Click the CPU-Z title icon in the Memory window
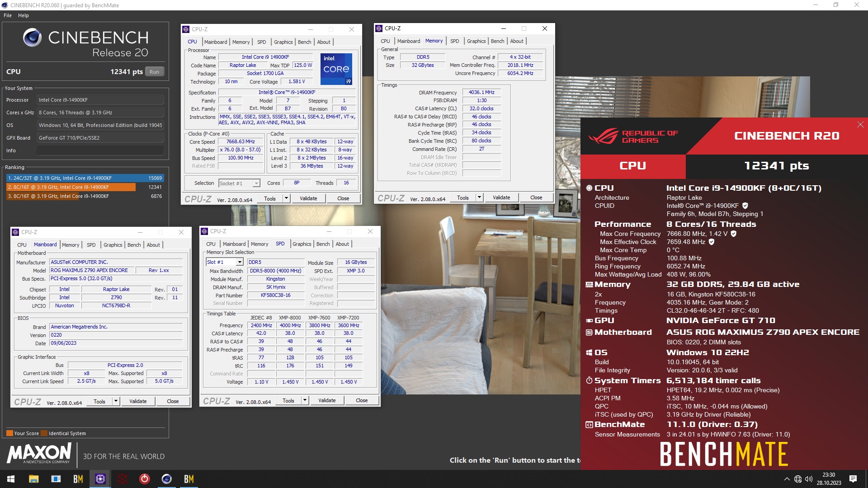868x488 pixels. 379,28
